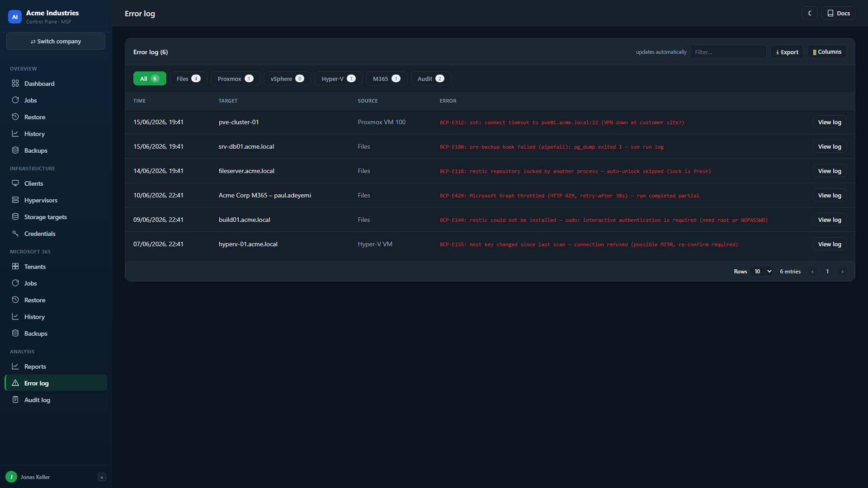
Task: Click Jonas Keller's user avatar
Action: tap(11, 477)
